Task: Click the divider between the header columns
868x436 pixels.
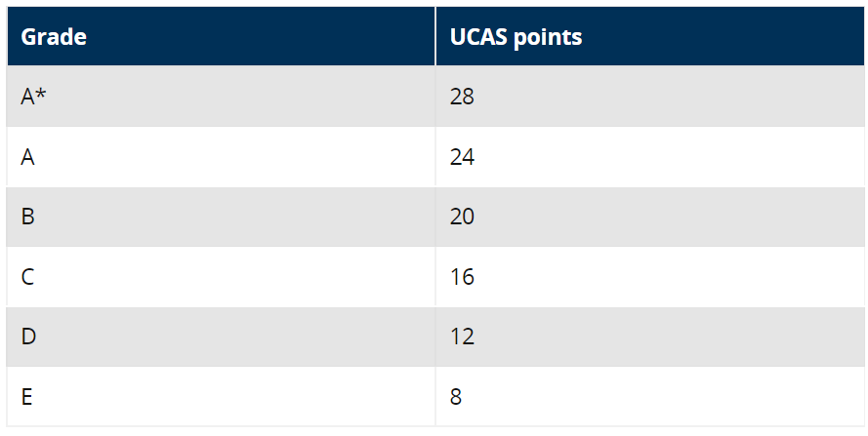Action: click(435, 37)
